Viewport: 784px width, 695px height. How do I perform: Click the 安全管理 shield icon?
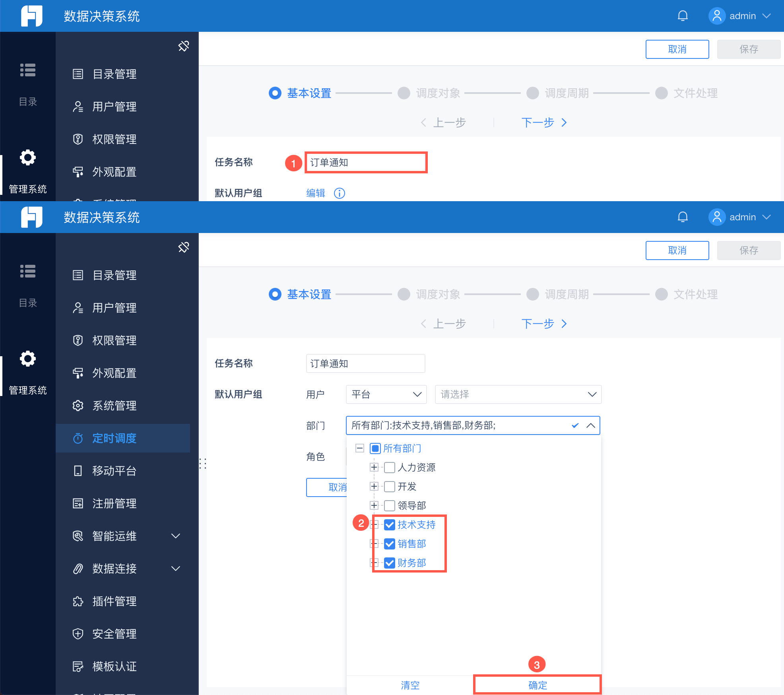[x=78, y=634]
